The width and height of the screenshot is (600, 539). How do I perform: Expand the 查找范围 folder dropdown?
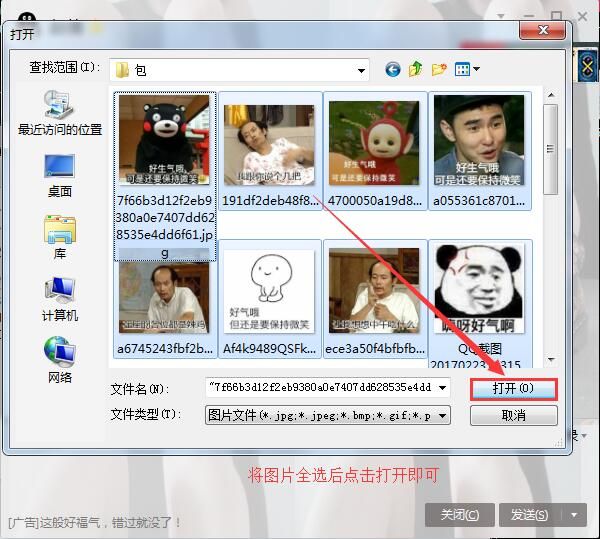(x=361, y=70)
